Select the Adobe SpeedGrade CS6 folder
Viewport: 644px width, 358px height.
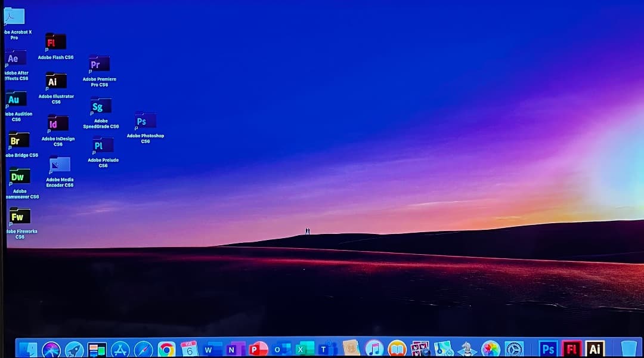coord(101,107)
